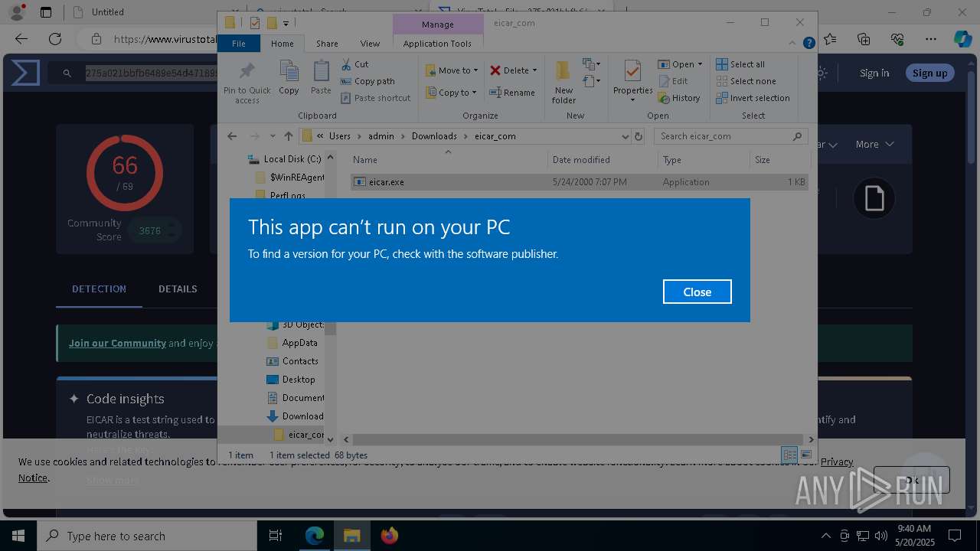980x551 pixels.
Task: Click Paste shortcut command
Action: (375, 98)
